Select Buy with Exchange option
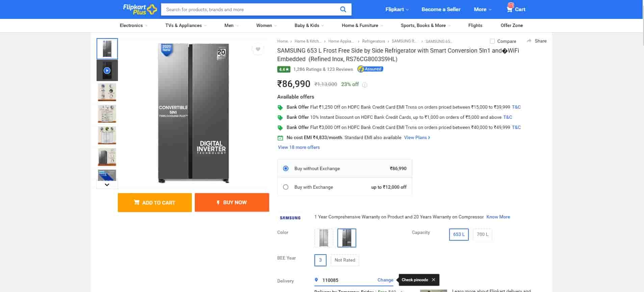The width and height of the screenshot is (644, 292). 286,187
